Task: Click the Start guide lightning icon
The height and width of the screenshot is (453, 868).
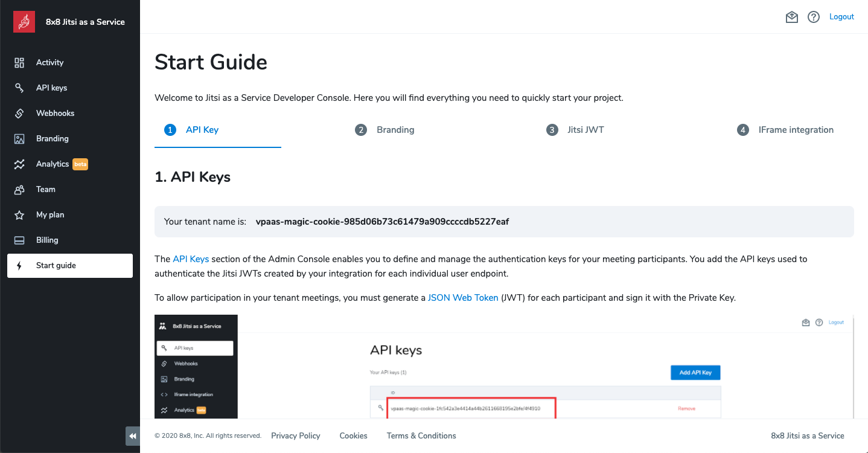Action: pyautogui.click(x=19, y=266)
